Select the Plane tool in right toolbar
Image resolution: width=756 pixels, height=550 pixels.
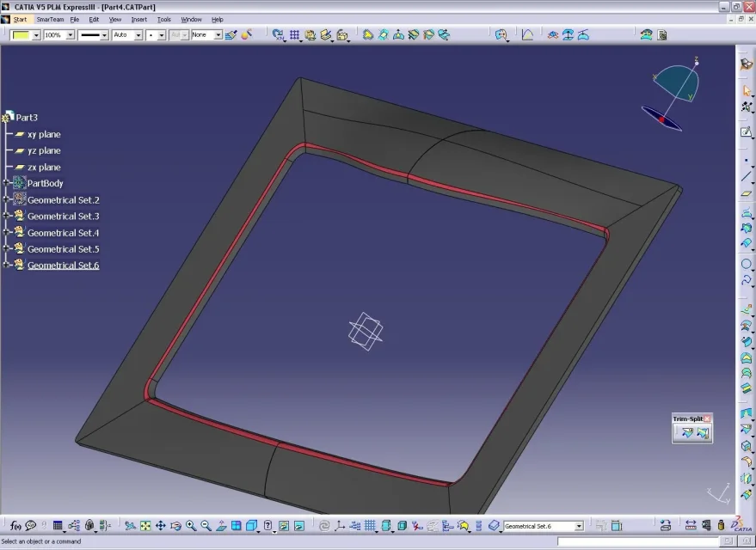point(747,193)
